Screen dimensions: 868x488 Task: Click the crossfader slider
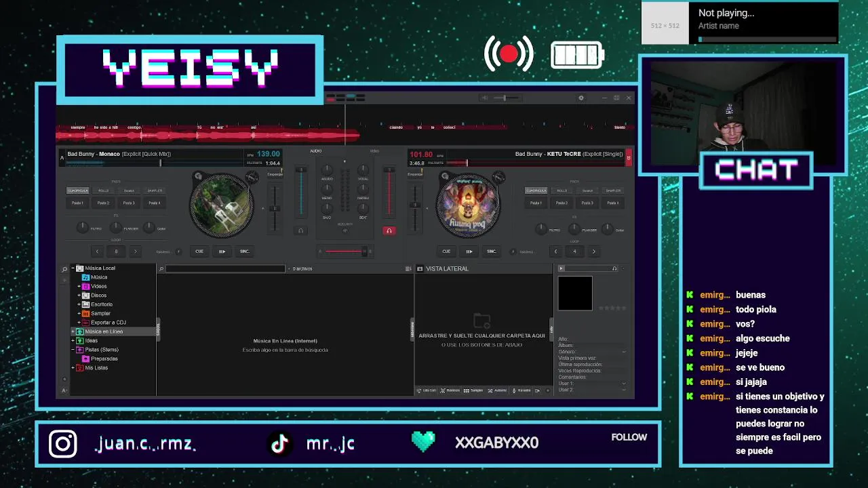click(x=344, y=251)
